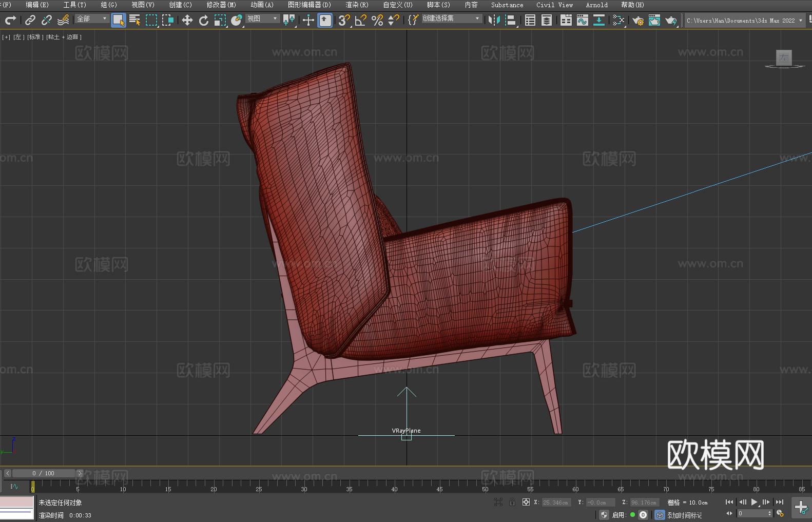Click the Z coordinate field
The width and height of the screenshot is (812, 522).
point(645,502)
